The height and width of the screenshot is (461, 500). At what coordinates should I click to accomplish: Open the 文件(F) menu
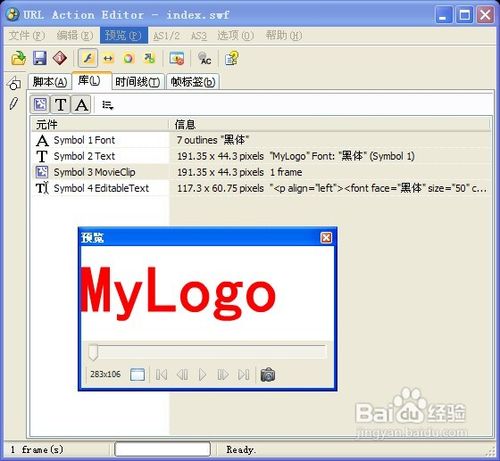click(x=26, y=35)
